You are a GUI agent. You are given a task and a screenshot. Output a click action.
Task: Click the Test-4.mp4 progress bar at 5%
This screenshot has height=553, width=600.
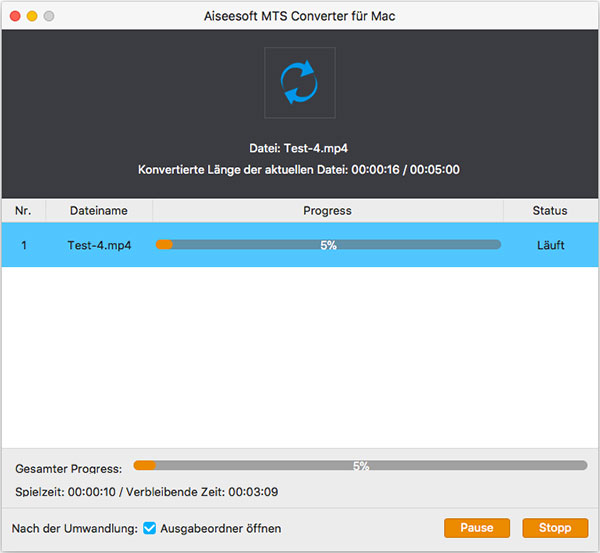[328, 245]
